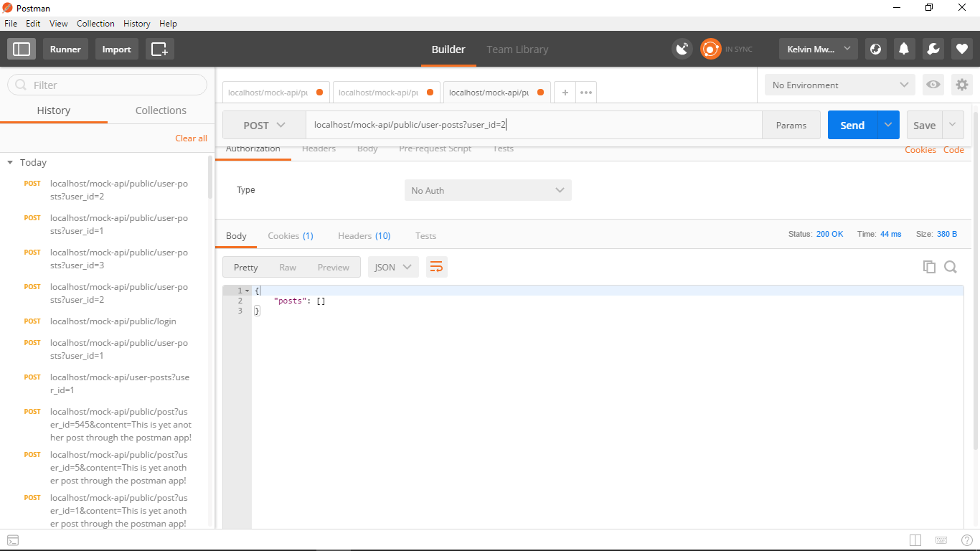Open settings using the wrench icon

tap(932, 48)
